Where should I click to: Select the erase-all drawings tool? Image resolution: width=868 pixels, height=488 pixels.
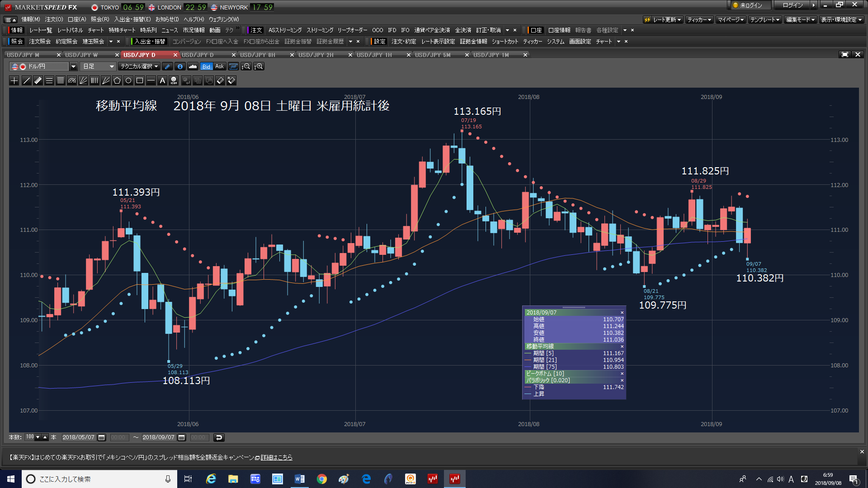231,80
